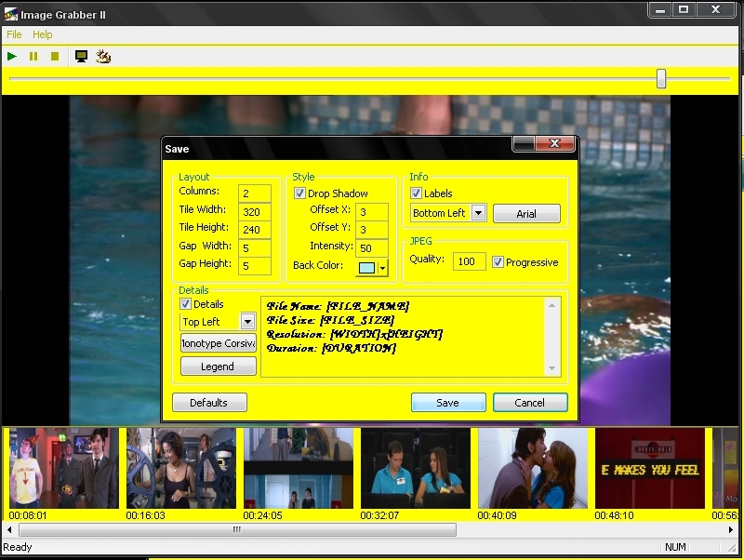Minimize the Image Grabber II window
This screenshot has width=744, height=560.
click(660, 9)
